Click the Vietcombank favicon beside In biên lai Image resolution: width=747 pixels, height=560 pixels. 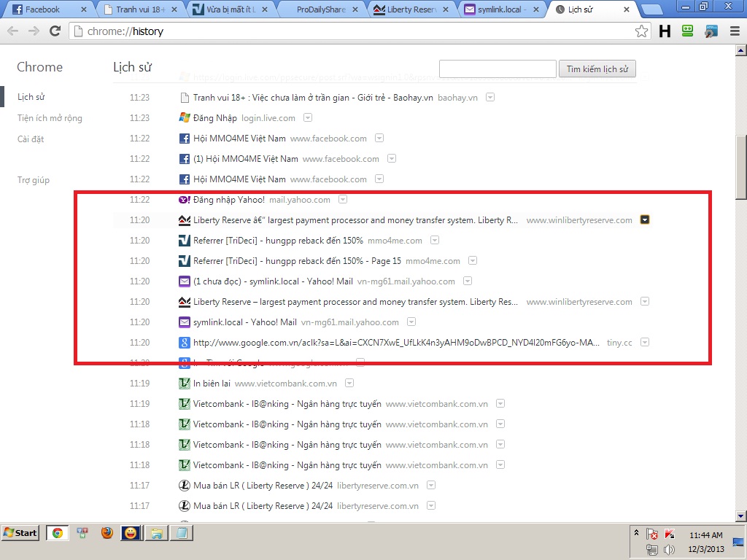[185, 384]
